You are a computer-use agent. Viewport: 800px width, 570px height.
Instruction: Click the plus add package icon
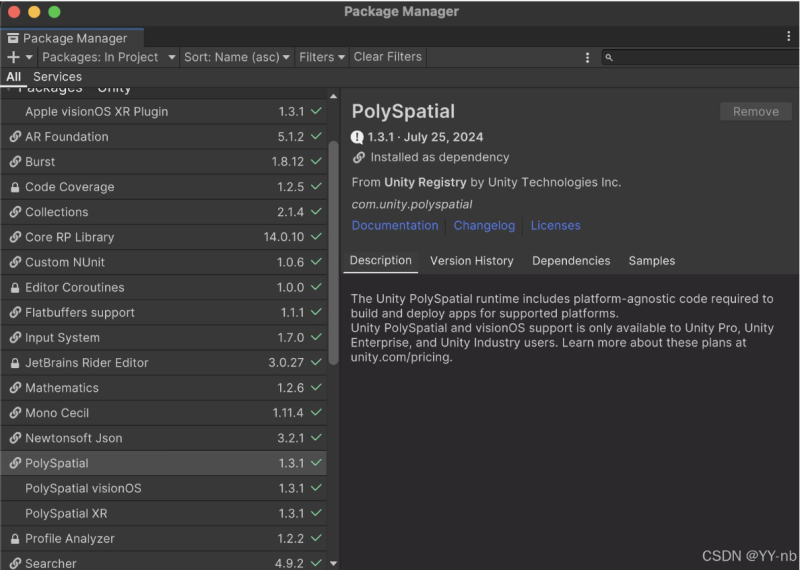pos(13,57)
